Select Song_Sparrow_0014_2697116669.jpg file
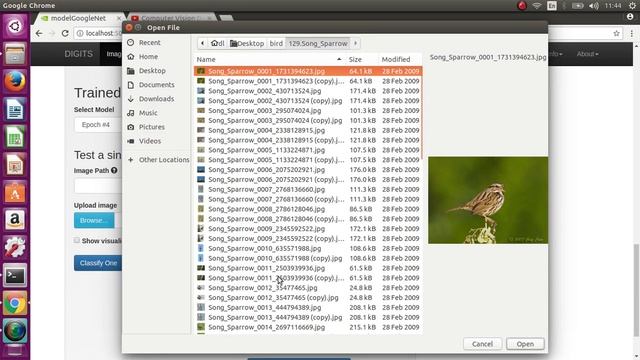Screen dimensions: 640x360 click(308, 327)
